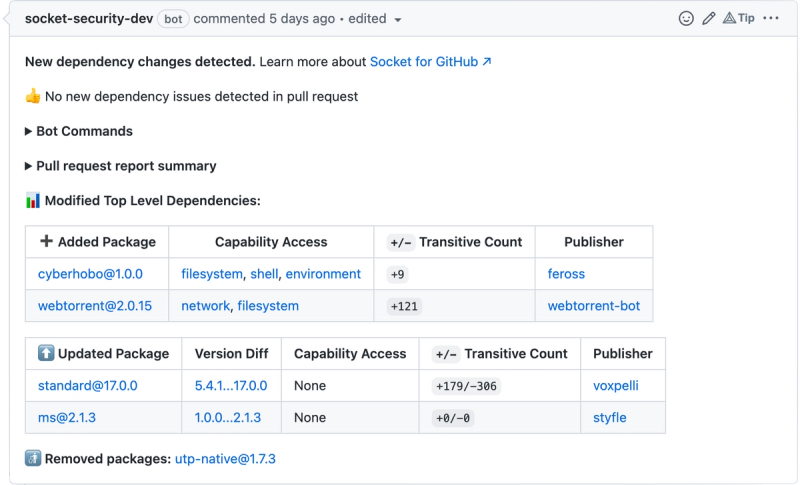The height and width of the screenshot is (485, 800).
Task: Click the filesystem capability for webtorrent
Action: click(x=268, y=306)
